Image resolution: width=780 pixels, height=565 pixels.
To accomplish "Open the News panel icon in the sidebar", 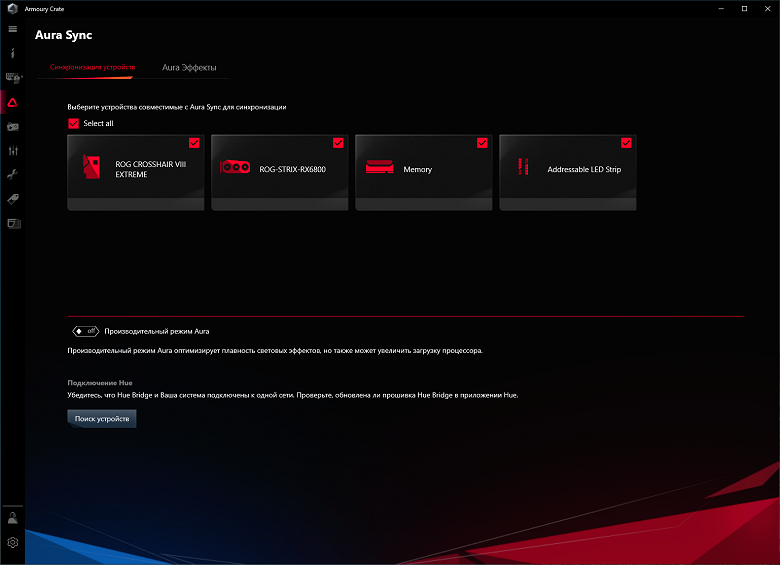I will (x=13, y=223).
